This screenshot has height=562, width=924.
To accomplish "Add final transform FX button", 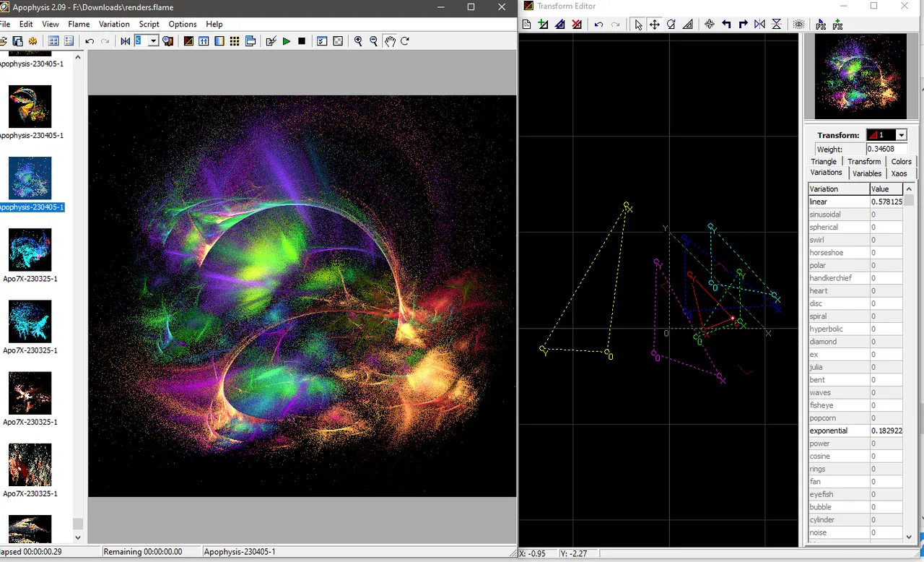I will tap(837, 25).
